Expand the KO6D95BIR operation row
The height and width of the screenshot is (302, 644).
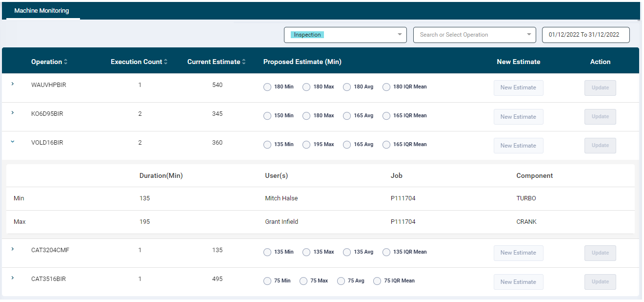coord(13,113)
